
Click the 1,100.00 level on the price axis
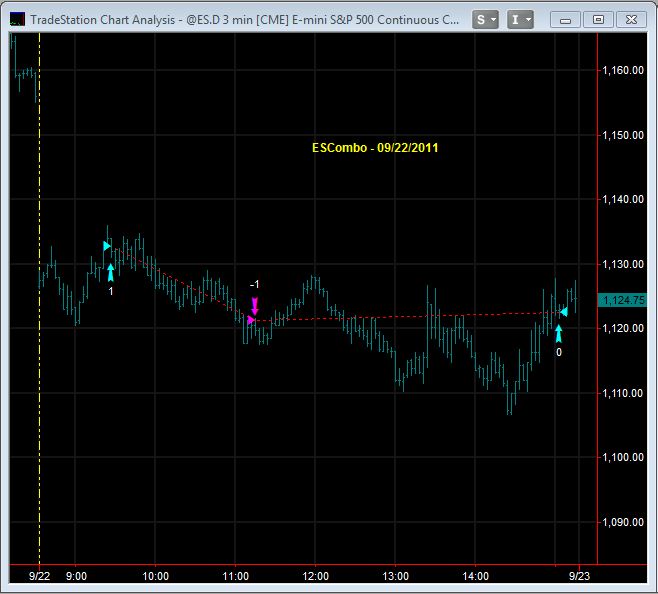623,457
